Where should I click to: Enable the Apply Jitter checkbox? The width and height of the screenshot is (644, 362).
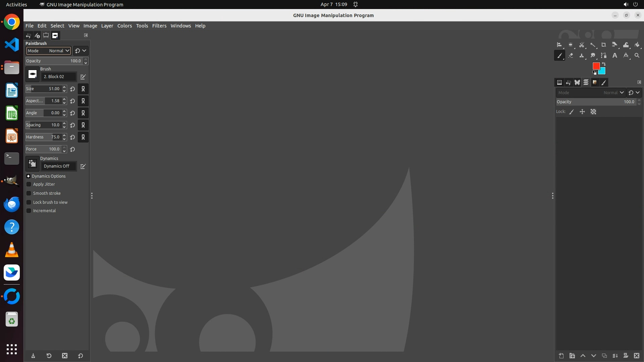[29, 184]
